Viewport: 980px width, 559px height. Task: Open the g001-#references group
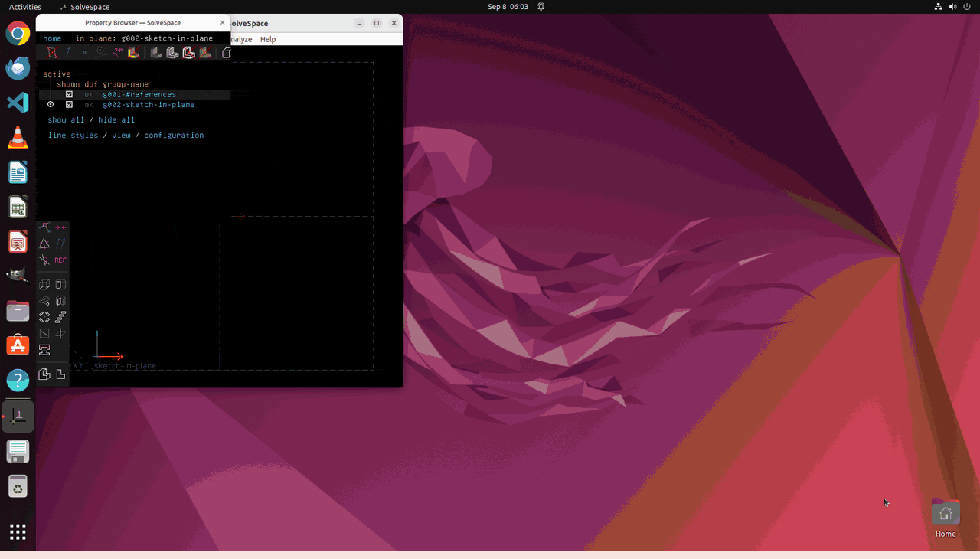(139, 95)
